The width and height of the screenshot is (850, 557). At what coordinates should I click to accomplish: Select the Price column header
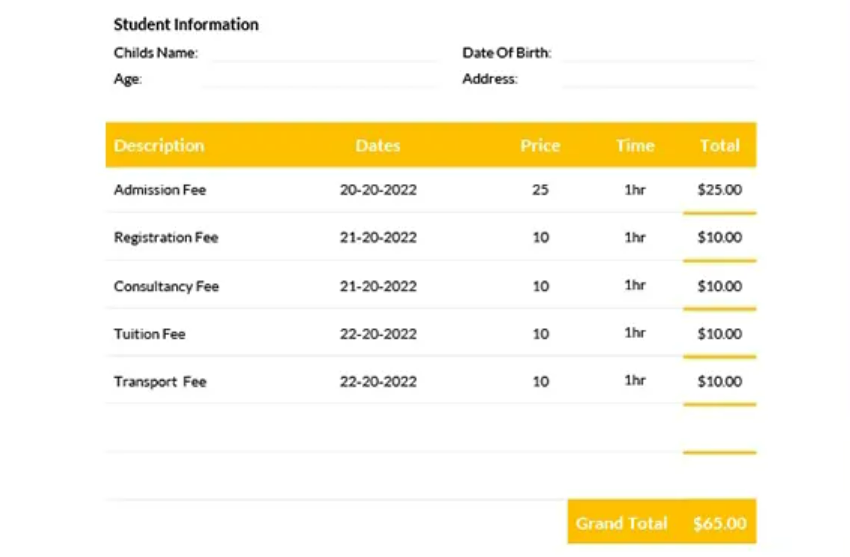[540, 145]
